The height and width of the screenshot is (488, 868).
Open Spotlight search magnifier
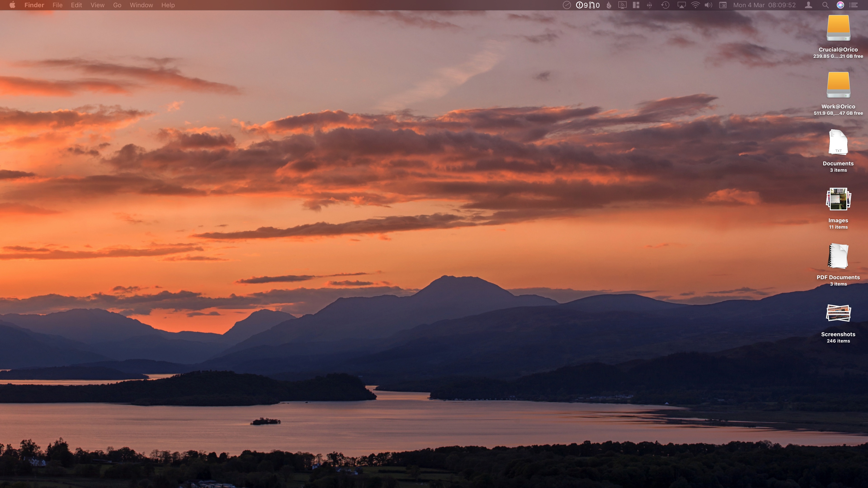coord(825,5)
